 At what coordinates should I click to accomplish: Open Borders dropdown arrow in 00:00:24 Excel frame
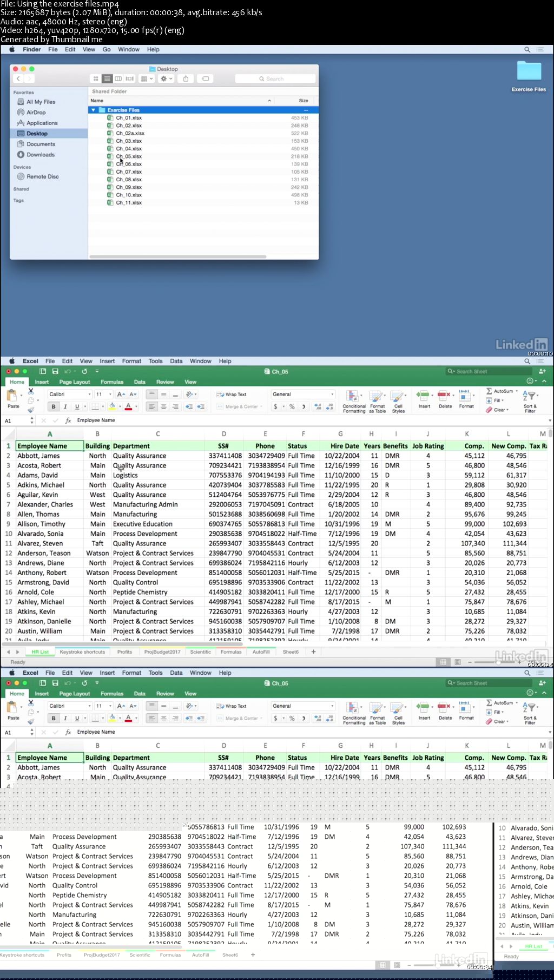(103, 407)
